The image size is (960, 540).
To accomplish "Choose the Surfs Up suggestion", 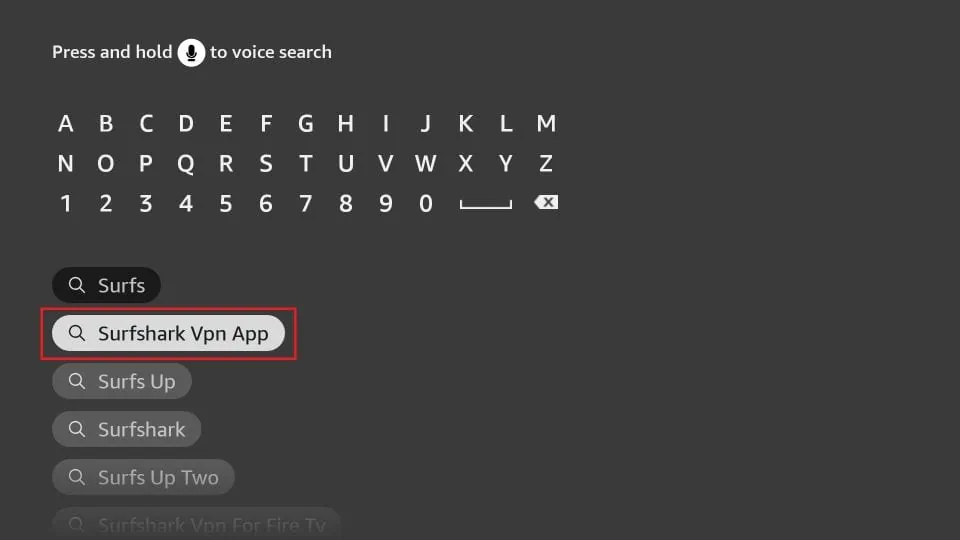I will [x=122, y=381].
